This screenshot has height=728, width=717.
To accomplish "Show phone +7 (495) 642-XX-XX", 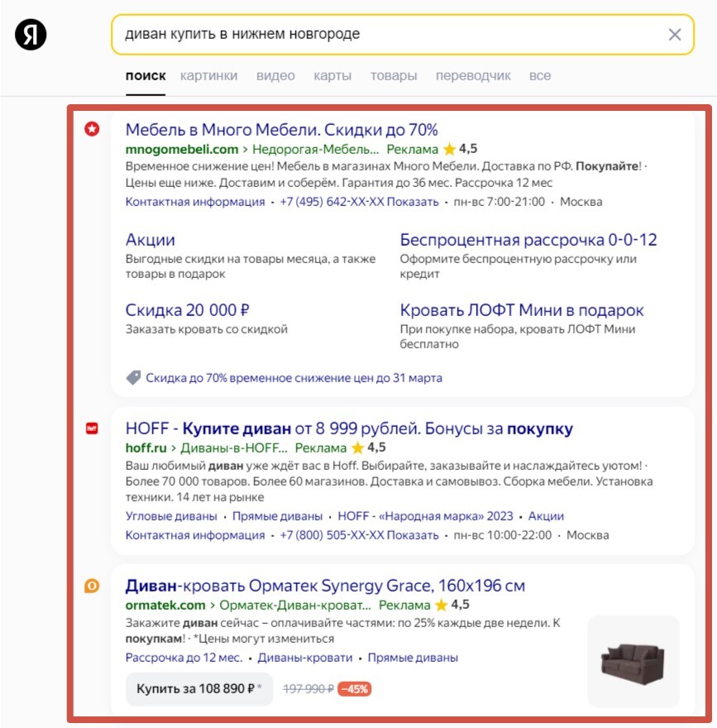I will (x=359, y=202).
